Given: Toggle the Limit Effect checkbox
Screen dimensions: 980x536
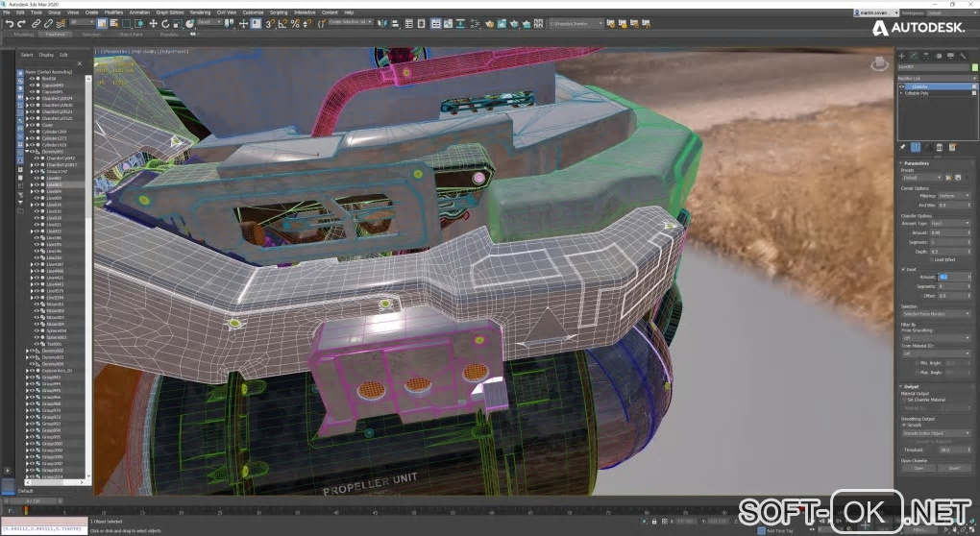Looking at the screenshot, I should coord(933,259).
